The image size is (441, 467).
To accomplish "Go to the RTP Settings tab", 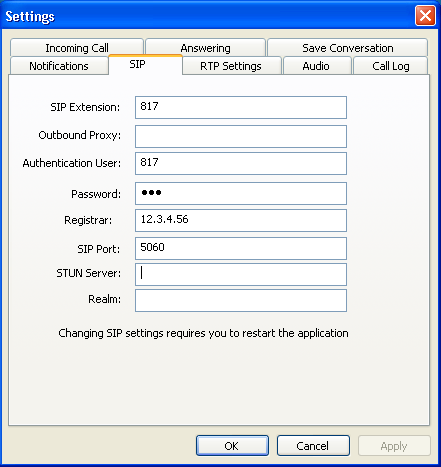I will click(x=231, y=66).
